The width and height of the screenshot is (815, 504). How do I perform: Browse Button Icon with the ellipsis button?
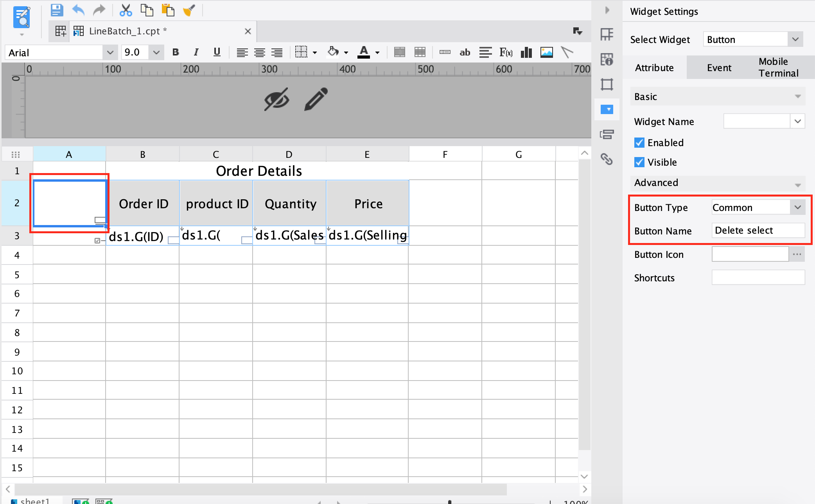click(x=797, y=254)
